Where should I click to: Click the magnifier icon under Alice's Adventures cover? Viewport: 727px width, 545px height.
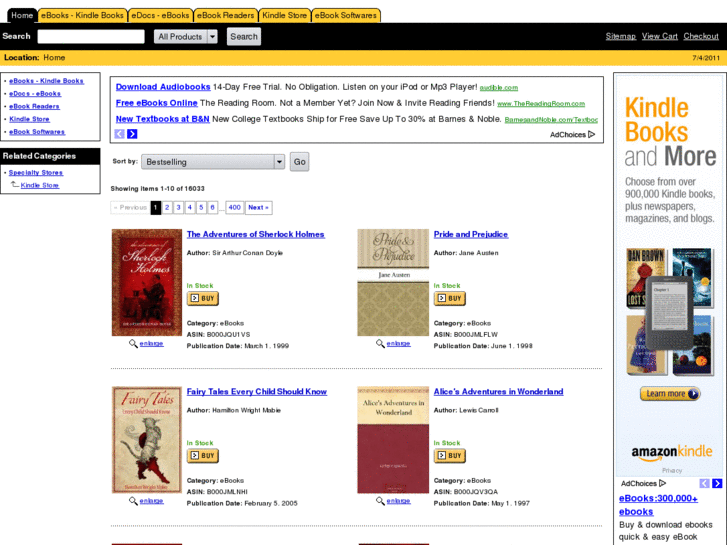(x=380, y=501)
